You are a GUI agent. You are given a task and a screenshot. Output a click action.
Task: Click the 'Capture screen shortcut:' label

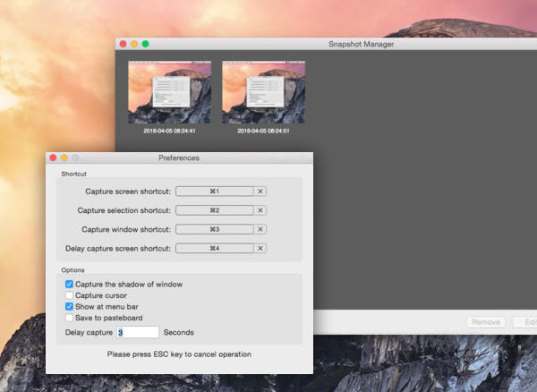point(128,192)
